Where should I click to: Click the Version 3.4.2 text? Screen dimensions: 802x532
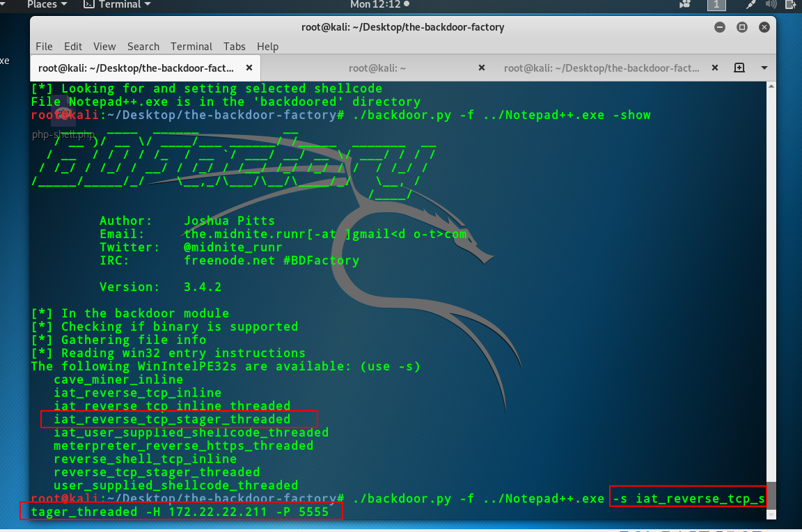(x=161, y=287)
